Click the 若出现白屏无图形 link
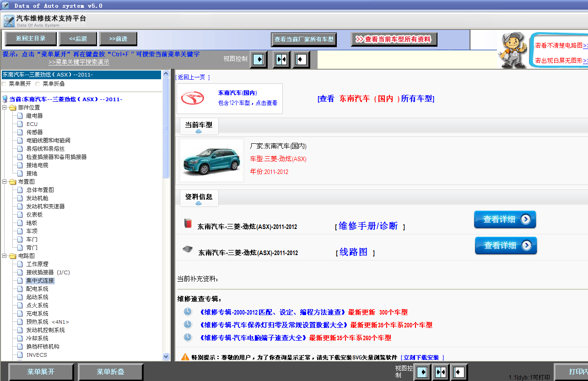The image size is (588, 381). 561,60
